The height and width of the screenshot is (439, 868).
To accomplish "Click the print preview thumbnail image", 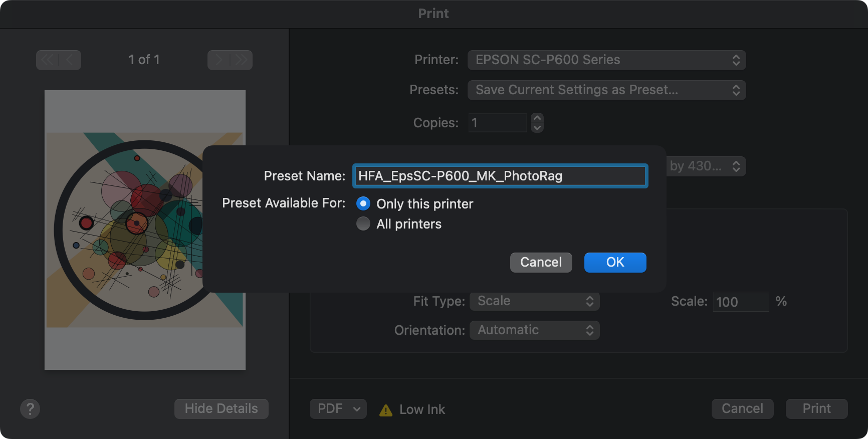I will pyautogui.click(x=145, y=230).
